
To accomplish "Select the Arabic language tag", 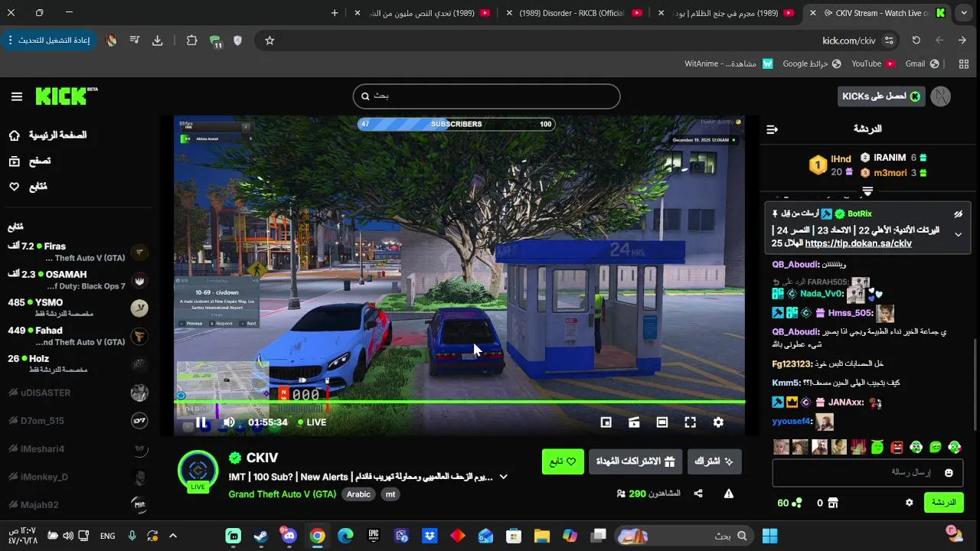I will (x=358, y=494).
